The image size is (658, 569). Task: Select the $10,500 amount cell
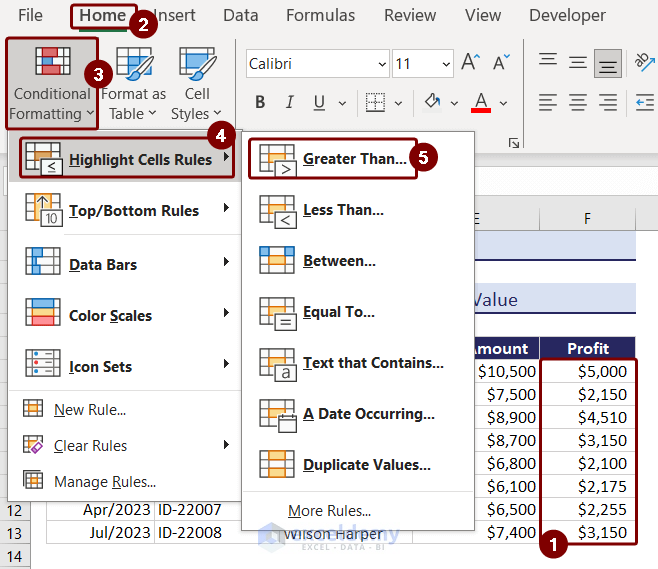(507, 371)
